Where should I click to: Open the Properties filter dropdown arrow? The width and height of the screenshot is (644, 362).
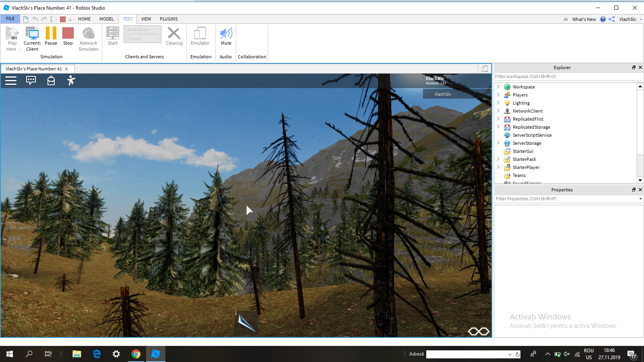pos(640,199)
